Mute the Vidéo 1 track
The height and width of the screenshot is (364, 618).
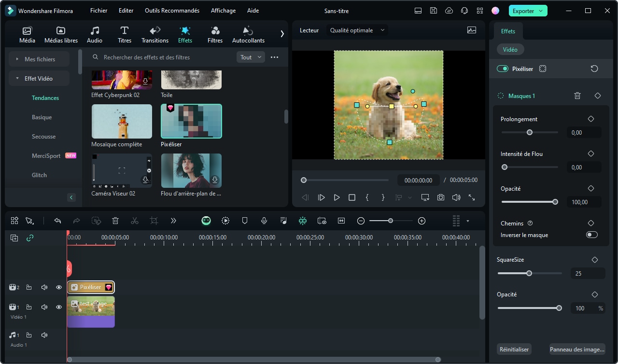(x=44, y=307)
